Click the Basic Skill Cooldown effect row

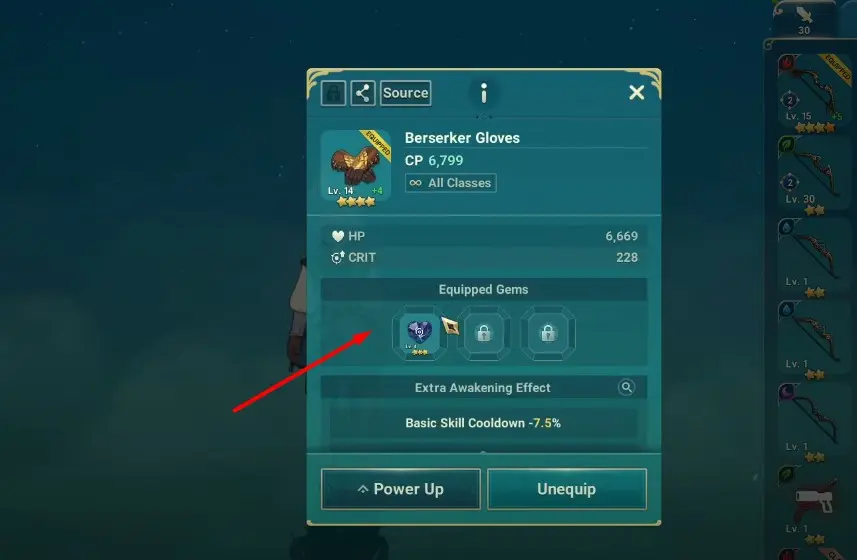coord(483,423)
